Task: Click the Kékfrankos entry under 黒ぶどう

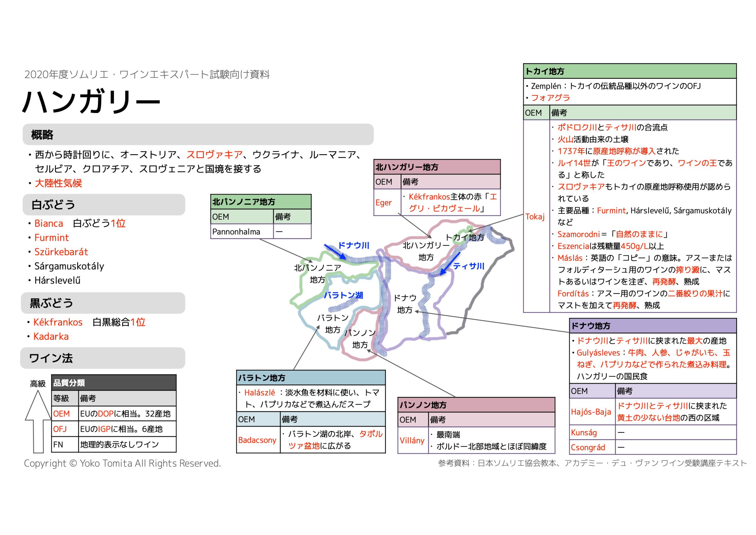Action: coord(58,322)
